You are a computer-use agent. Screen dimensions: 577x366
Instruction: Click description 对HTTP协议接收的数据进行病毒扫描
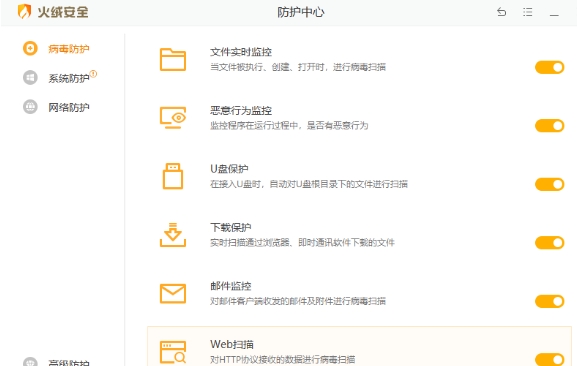click(x=283, y=359)
